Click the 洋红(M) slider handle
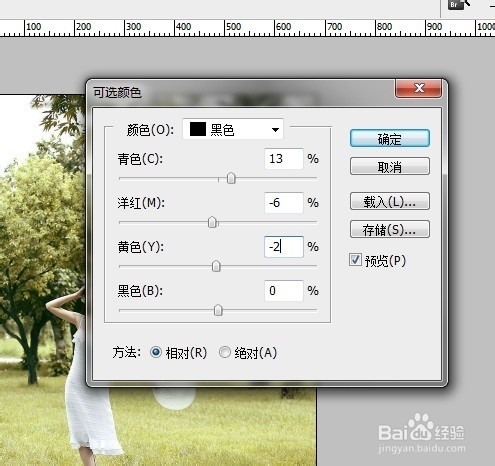Screen dimensions: 495x466 click(x=212, y=222)
